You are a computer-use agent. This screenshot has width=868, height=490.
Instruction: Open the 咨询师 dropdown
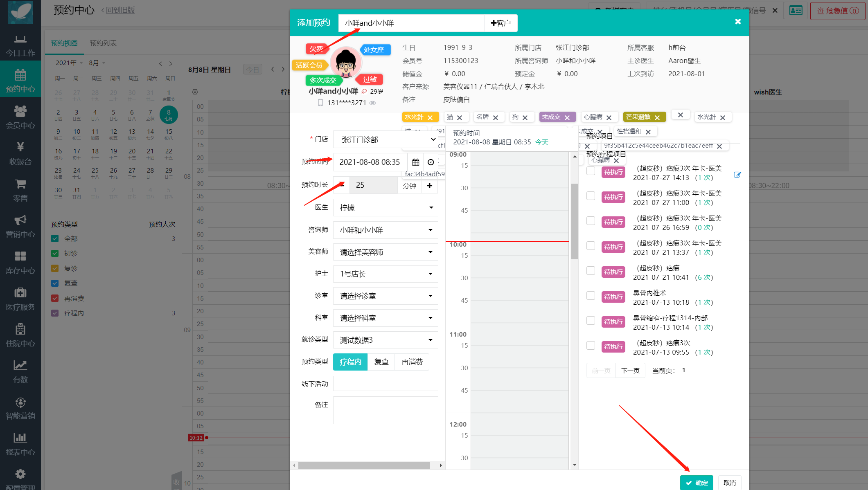pyautogui.click(x=386, y=230)
